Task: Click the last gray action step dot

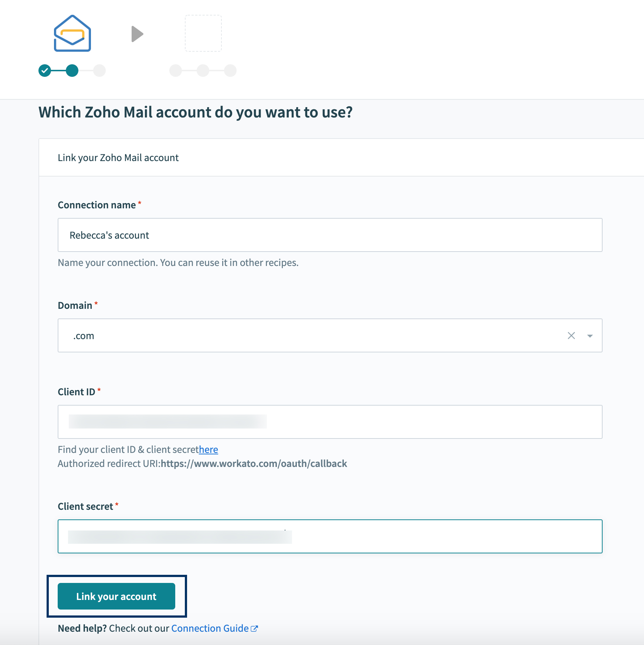Action: coord(230,71)
